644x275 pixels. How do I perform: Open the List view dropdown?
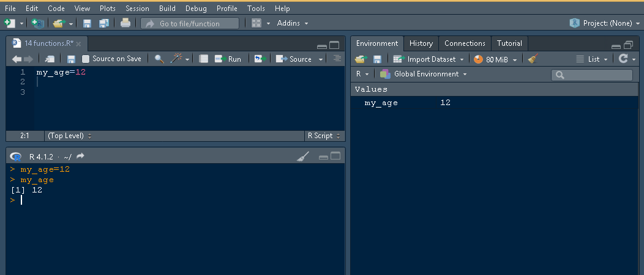[x=591, y=59]
